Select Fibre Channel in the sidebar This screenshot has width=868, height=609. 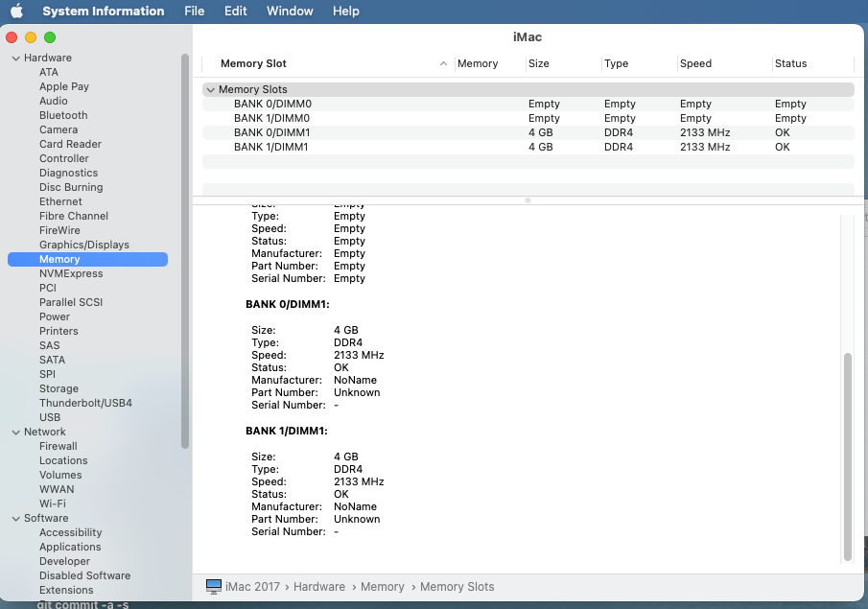coord(74,217)
